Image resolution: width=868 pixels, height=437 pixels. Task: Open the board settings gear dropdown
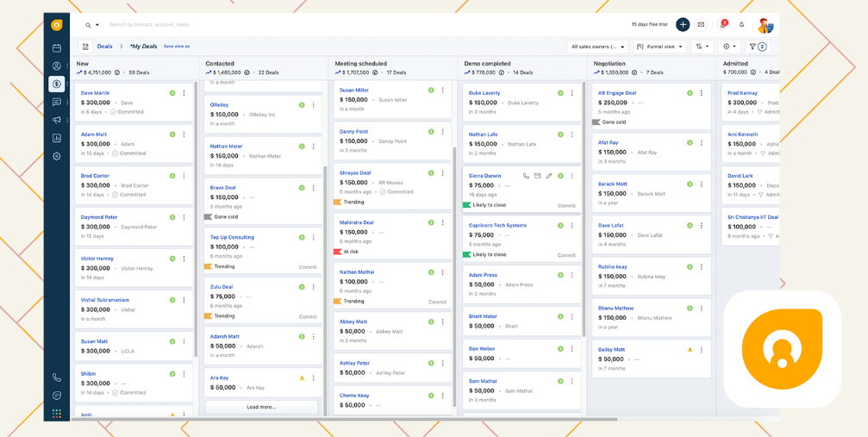pos(729,47)
